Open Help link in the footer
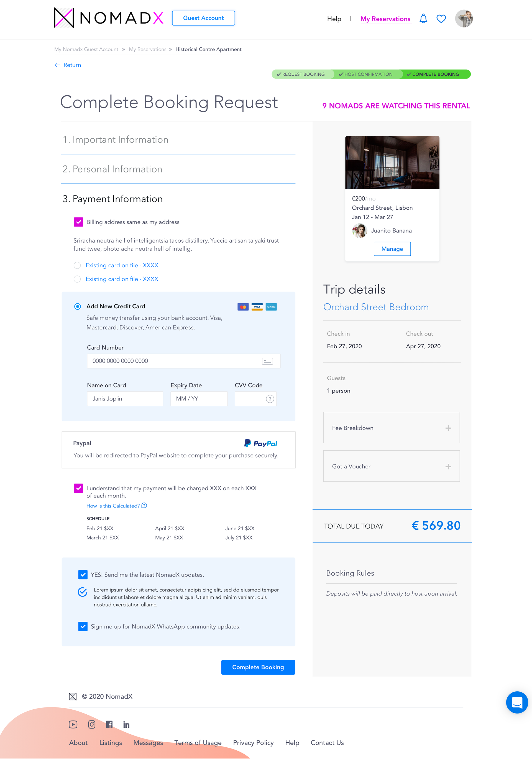The image size is (532, 759). [292, 743]
